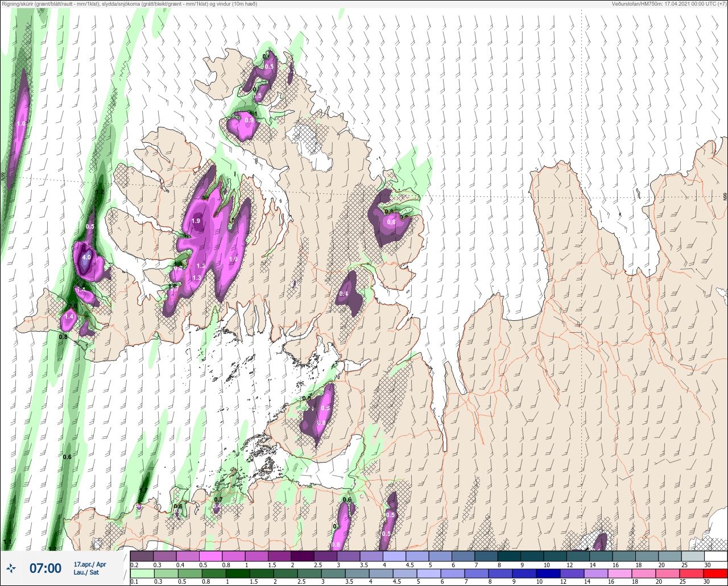Screen dimensions: 728x586
Task: Click the 0.9 precipitation value on the map
Action: coord(249,120)
